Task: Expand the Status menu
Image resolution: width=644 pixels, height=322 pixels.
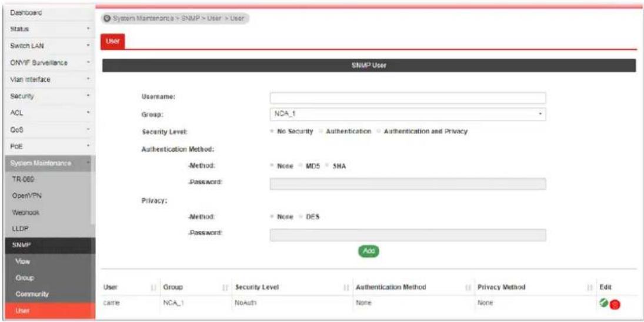Action: coord(48,29)
